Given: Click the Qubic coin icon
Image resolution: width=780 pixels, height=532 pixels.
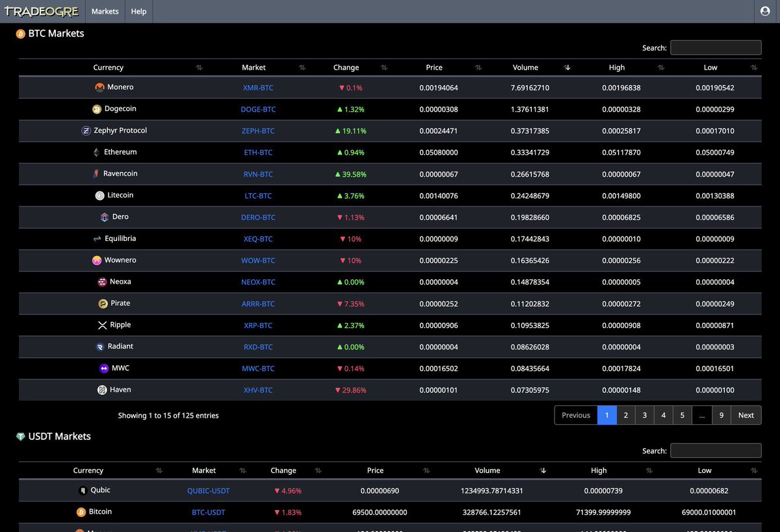Looking at the screenshot, I should click(83, 490).
